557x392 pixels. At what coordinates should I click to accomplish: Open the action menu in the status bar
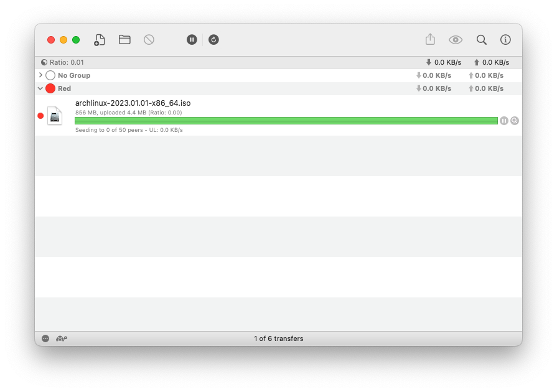click(44, 338)
